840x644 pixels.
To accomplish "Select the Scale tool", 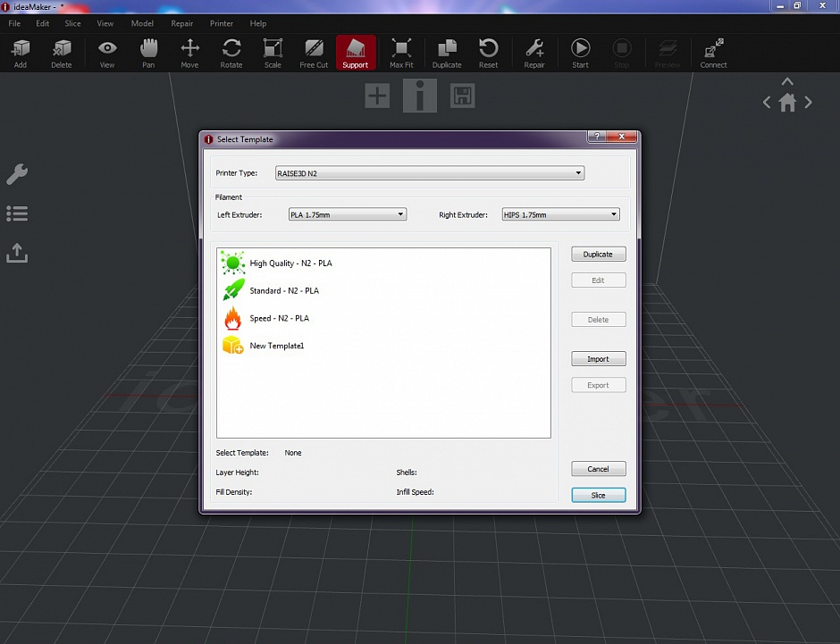I will coord(273,52).
